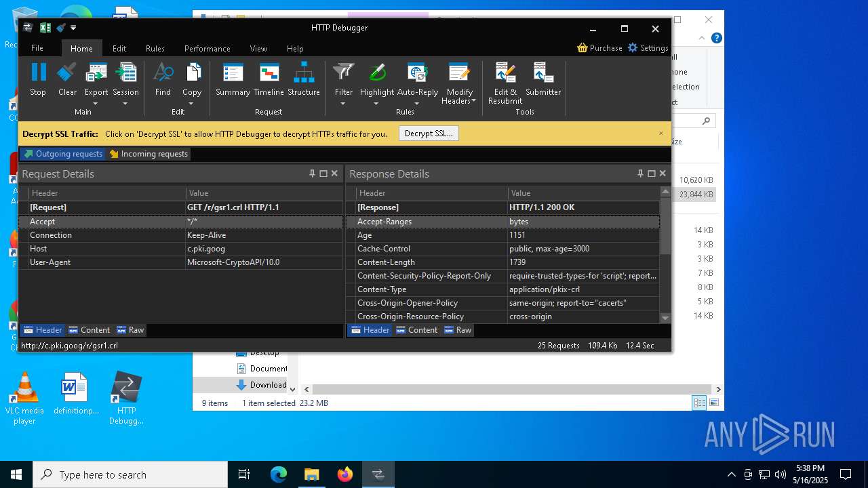Open Firefox from the taskbar
Viewport: 868px width, 488px height.
pyautogui.click(x=345, y=474)
